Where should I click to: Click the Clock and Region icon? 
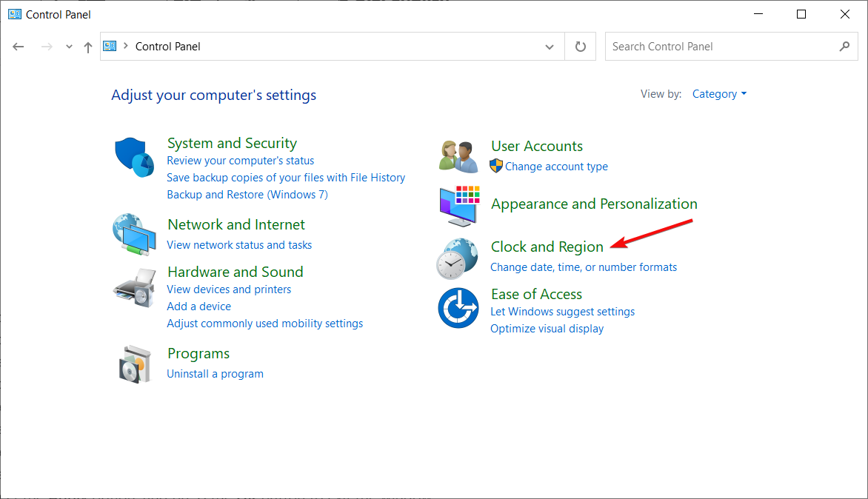[457, 258]
